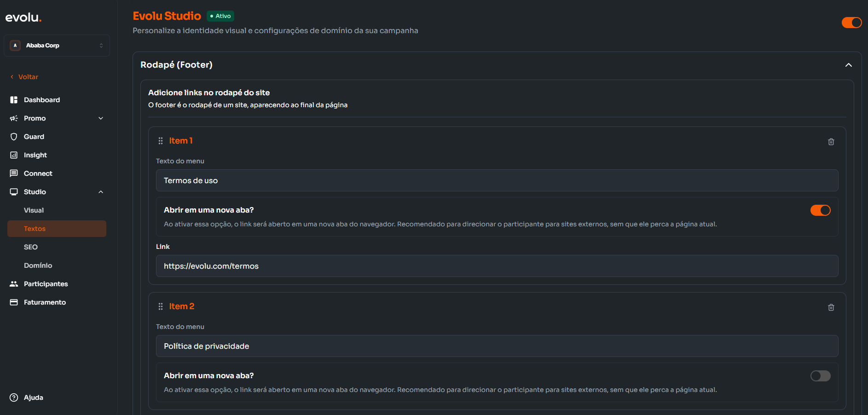The image size is (868, 415).
Task: Grab the drag handle beside Item 1
Action: click(x=161, y=141)
